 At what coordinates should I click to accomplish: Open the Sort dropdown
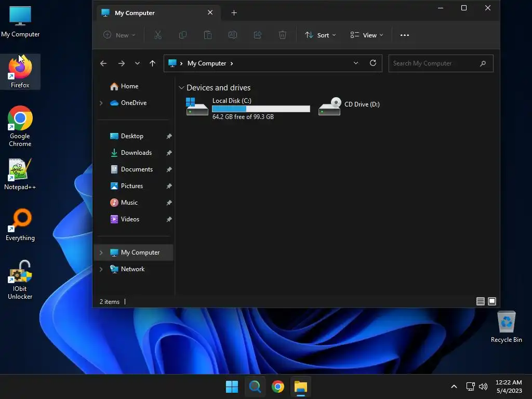tap(320, 35)
